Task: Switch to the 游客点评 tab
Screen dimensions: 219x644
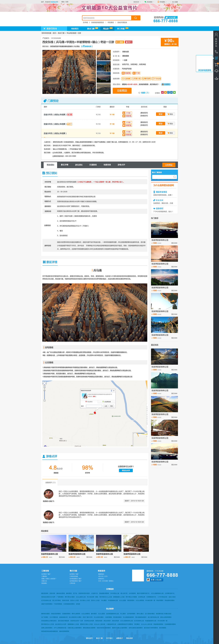Action: point(121,165)
